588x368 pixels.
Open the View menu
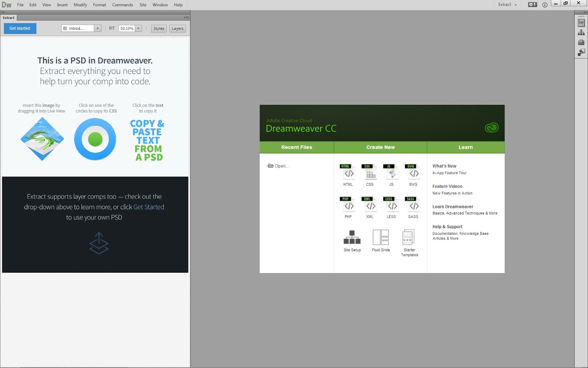coord(47,5)
